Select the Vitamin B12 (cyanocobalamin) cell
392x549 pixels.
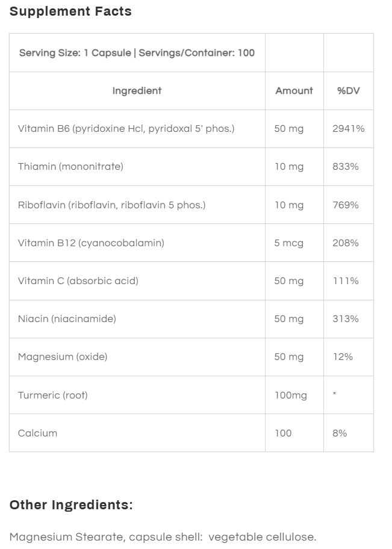pyautogui.click(x=91, y=243)
